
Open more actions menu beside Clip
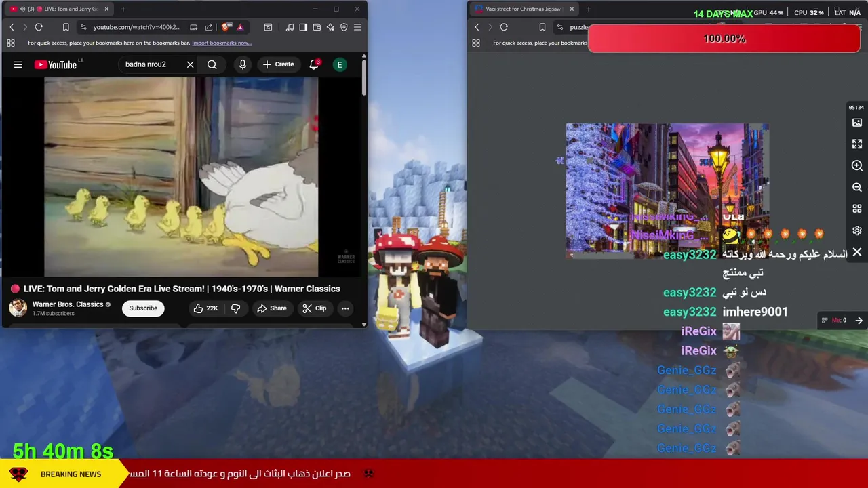[345, 308]
